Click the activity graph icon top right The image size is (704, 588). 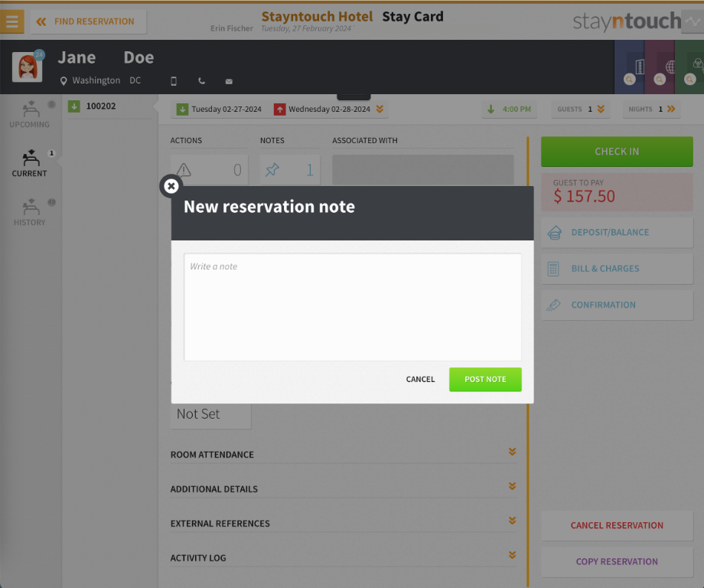coord(693,21)
